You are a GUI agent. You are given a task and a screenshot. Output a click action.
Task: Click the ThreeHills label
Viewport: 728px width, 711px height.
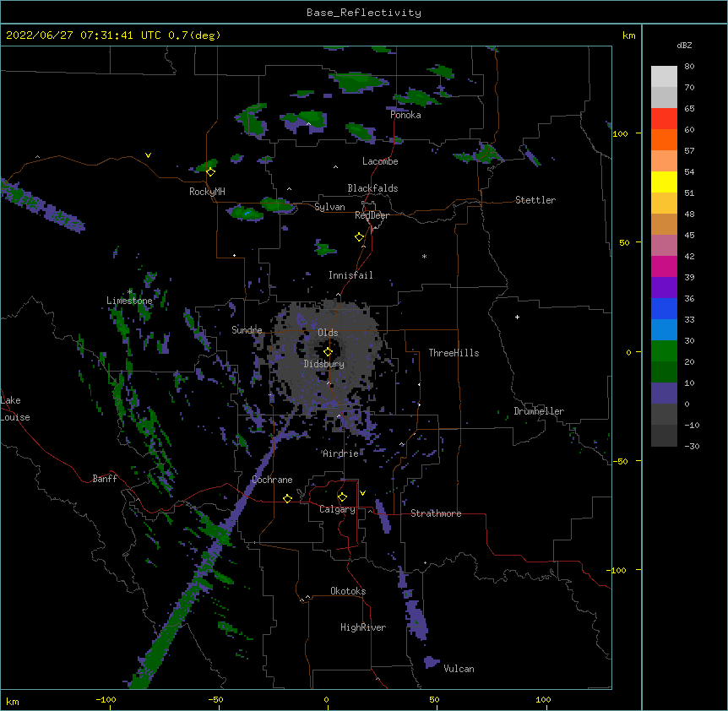(x=454, y=353)
